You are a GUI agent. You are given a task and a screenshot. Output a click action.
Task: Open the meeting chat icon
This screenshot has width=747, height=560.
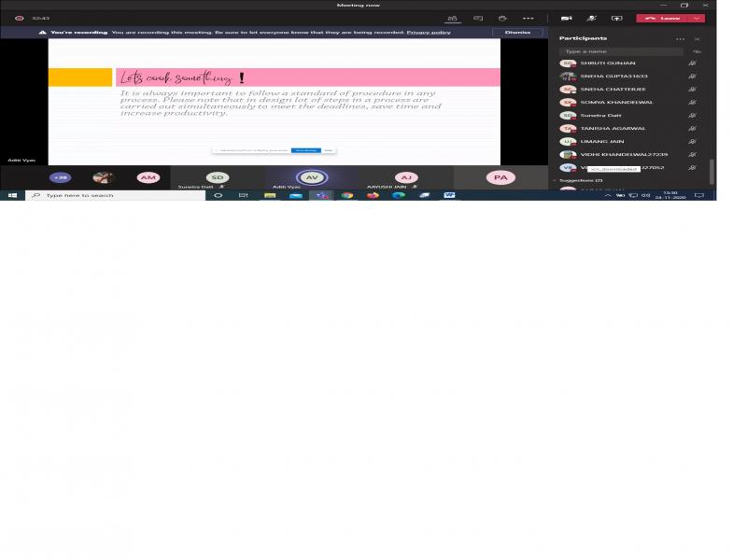tap(478, 18)
